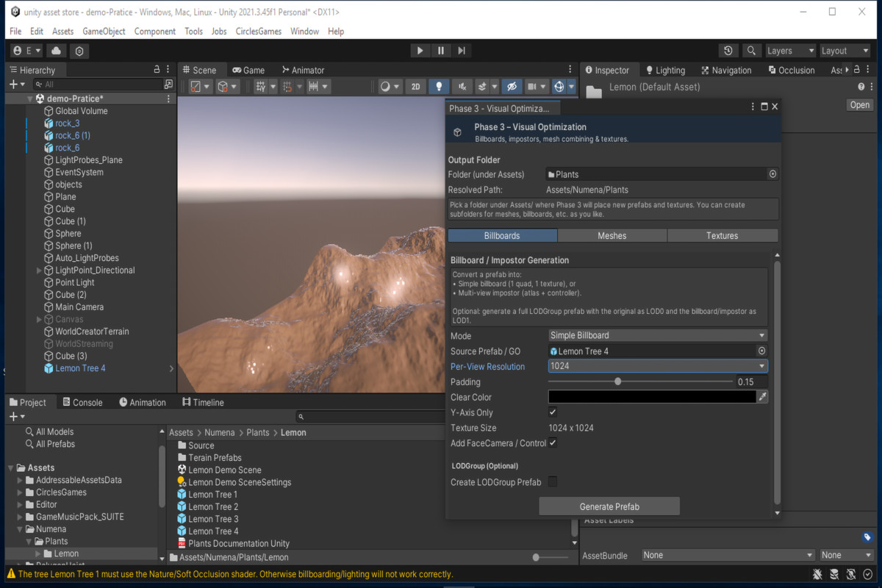The width and height of the screenshot is (882, 588).
Task: Click the Pause button in the toolbar
Action: click(x=440, y=51)
